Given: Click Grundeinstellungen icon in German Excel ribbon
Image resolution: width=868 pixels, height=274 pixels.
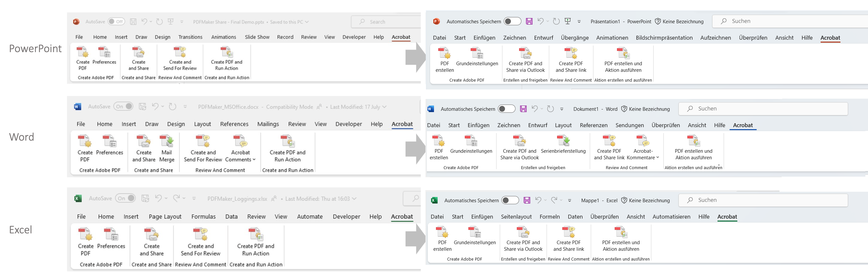Looking at the screenshot, I should tap(475, 232).
